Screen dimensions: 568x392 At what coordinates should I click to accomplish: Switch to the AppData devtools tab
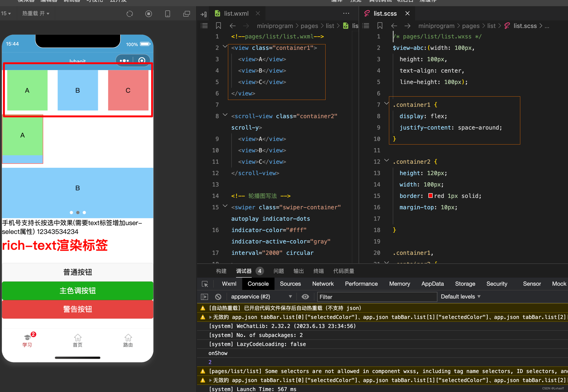click(432, 284)
